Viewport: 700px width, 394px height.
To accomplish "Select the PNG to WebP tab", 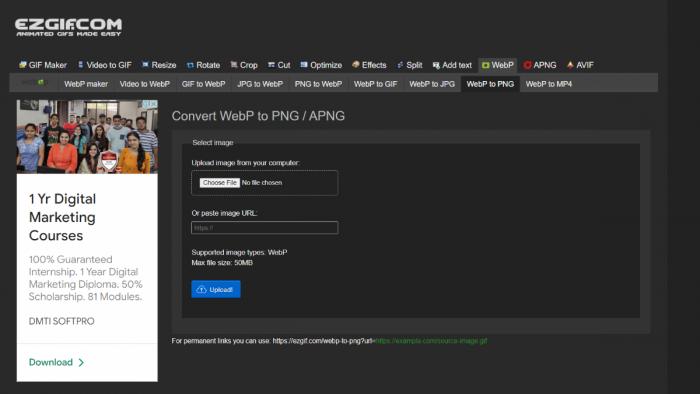I will [x=318, y=84].
